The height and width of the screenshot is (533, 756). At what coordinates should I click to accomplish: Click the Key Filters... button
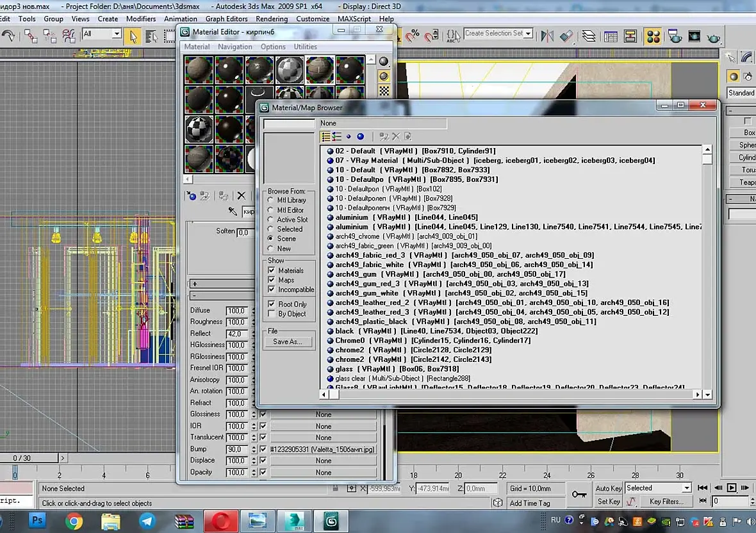(x=666, y=501)
